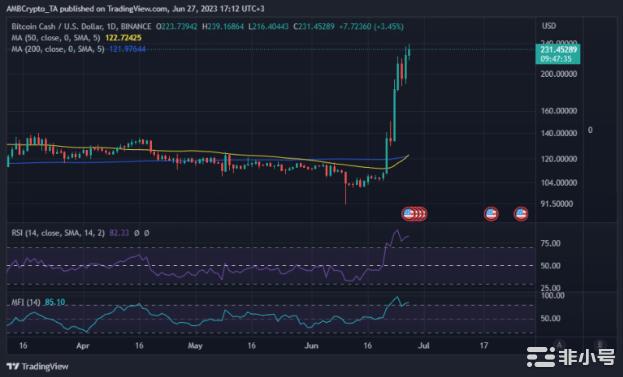Click the 120.00000 price axis label

coord(559,159)
